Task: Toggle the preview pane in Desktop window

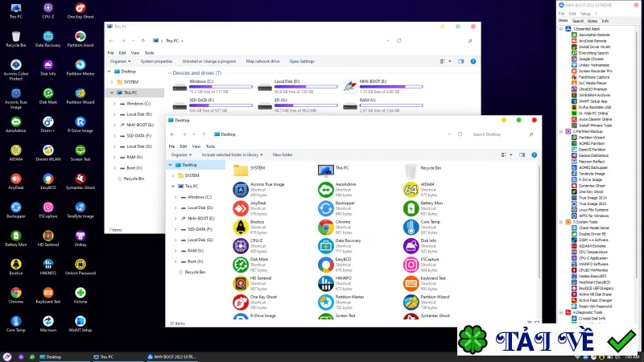Action: coord(522,154)
